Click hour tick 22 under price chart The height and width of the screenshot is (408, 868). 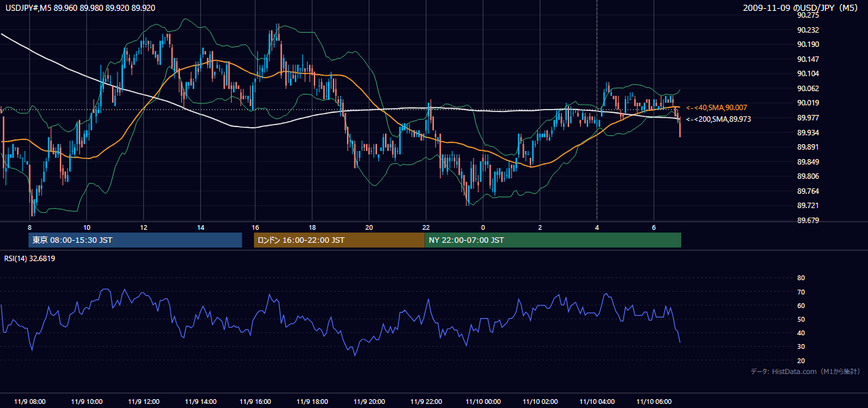tap(427, 226)
